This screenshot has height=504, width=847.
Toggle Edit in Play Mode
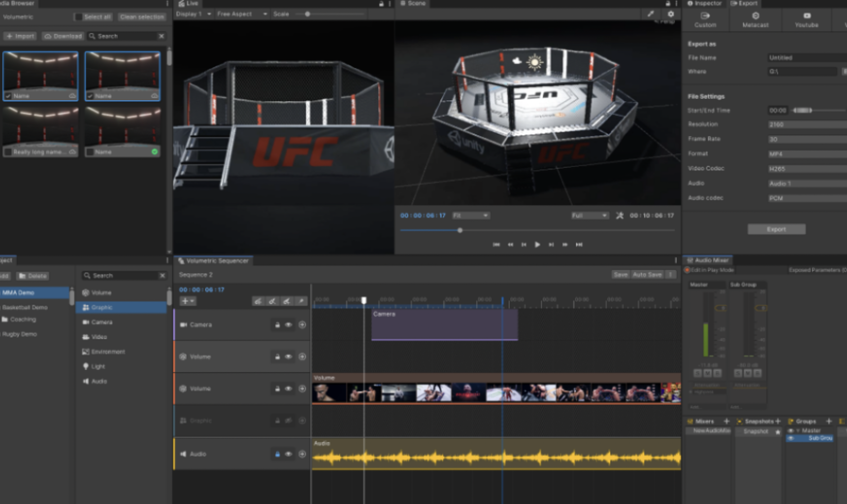(687, 270)
